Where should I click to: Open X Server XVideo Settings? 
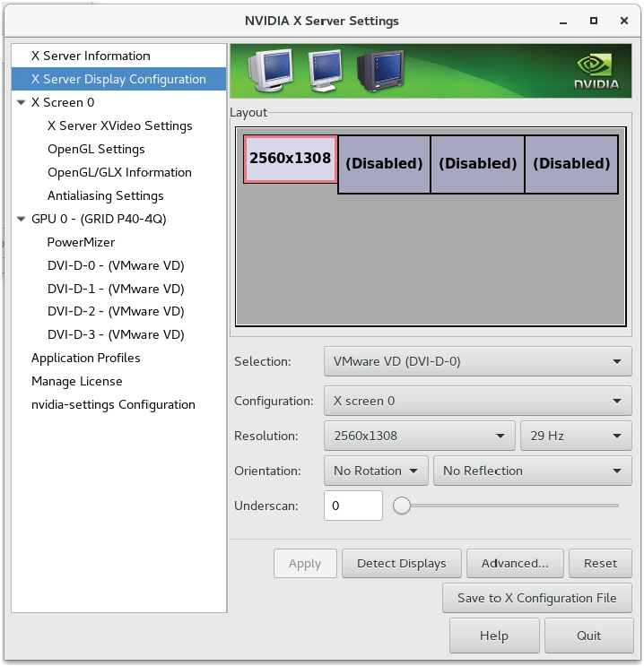[120, 125]
